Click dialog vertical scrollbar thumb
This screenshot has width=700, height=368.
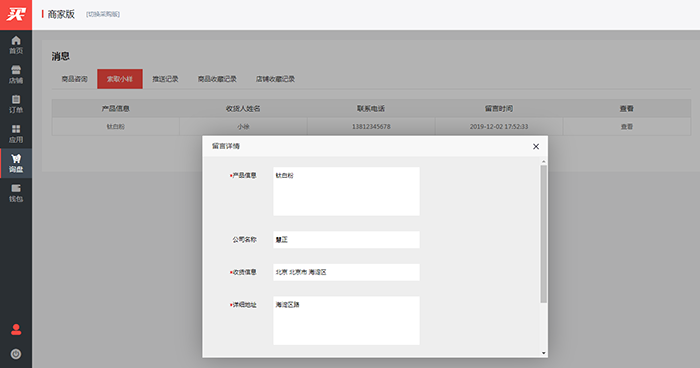pos(543,234)
